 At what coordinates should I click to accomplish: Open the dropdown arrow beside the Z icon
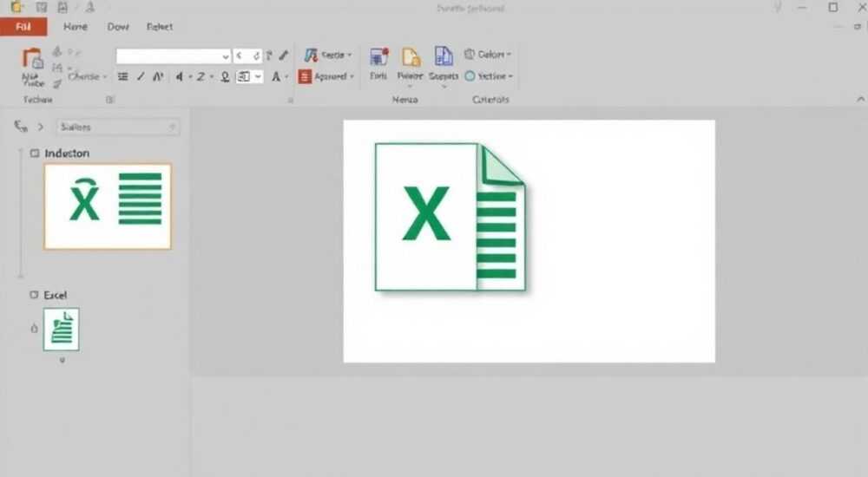212,77
